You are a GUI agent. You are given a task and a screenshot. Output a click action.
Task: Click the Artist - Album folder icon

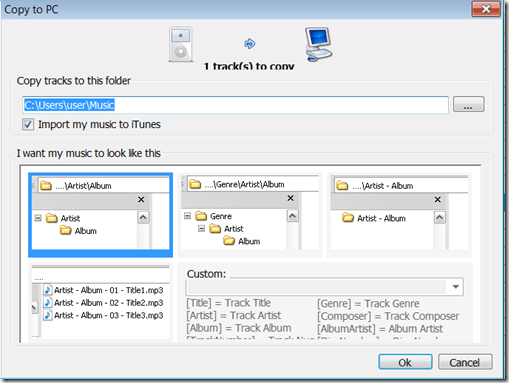[x=348, y=218]
